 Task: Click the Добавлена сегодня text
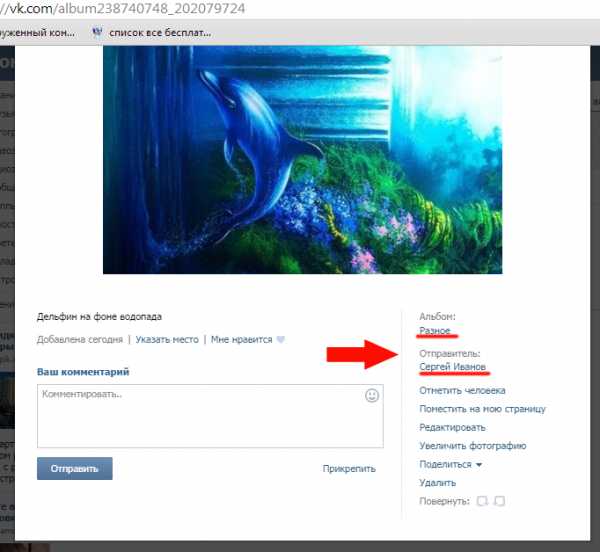tap(80, 340)
